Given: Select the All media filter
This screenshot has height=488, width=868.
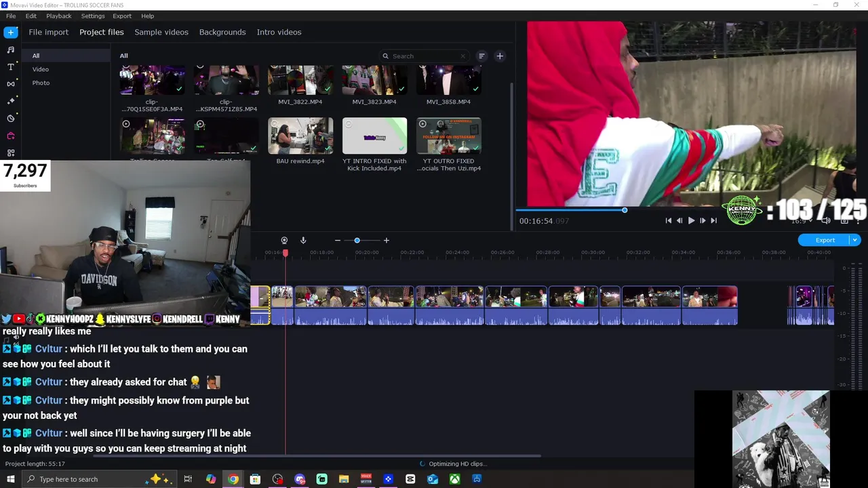Looking at the screenshot, I should [66, 56].
